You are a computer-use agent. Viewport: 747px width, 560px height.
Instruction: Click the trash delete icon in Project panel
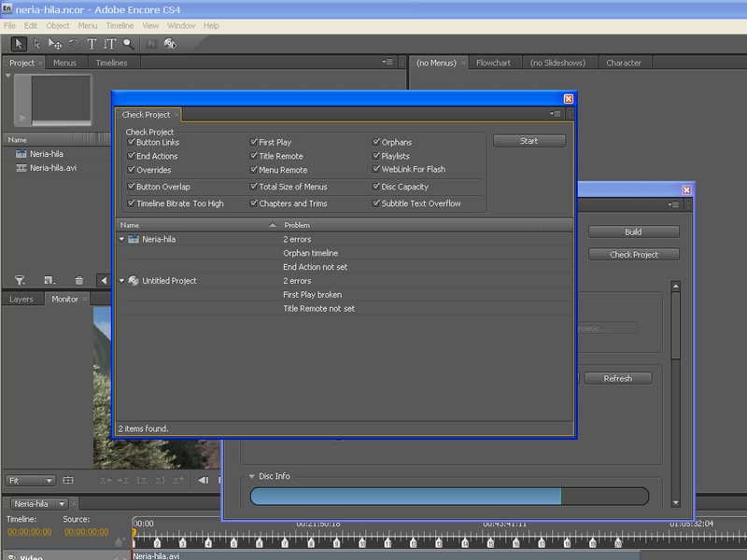(x=79, y=280)
